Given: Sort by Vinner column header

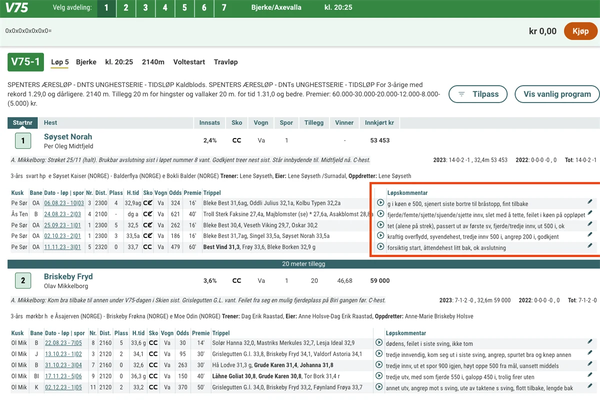Looking at the screenshot, I should point(344,122).
